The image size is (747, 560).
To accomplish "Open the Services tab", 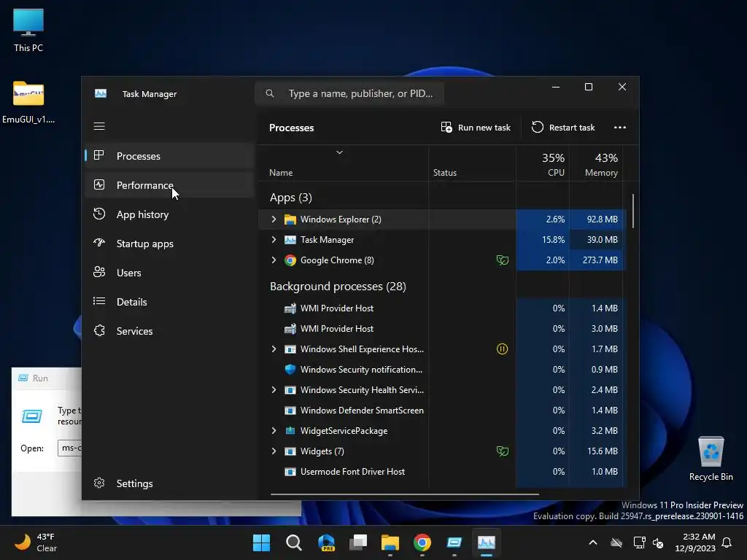I will pyautogui.click(x=169, y=331).
